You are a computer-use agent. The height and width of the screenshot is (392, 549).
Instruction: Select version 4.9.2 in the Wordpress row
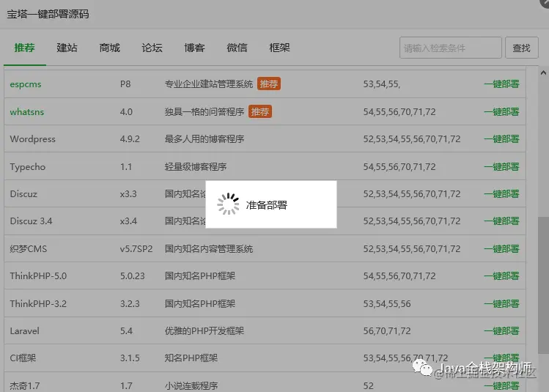coord(130,139)
